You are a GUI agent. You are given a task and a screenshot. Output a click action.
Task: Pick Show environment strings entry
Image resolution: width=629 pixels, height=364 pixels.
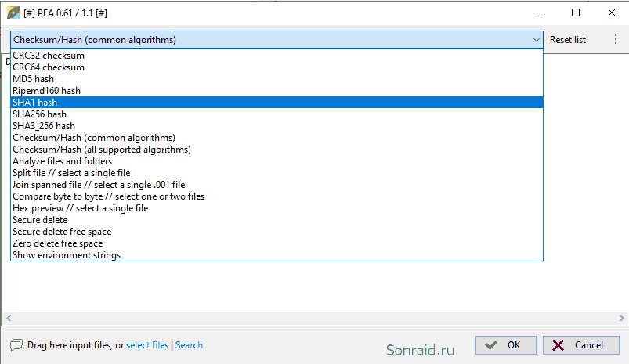277,255
